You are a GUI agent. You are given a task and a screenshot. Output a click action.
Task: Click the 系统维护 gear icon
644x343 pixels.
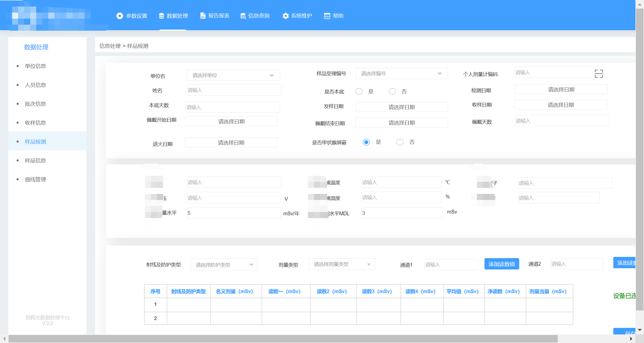(286, 16)
